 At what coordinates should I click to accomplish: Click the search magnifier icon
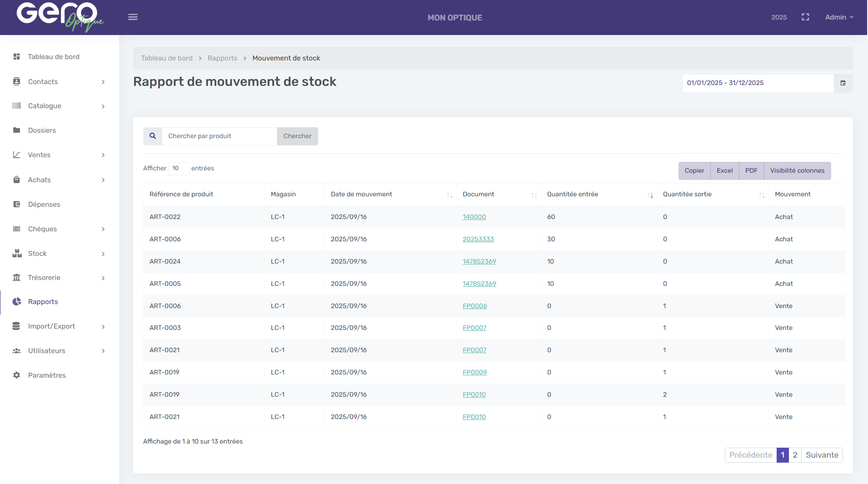pyautogui.click(x=152, y=136)
